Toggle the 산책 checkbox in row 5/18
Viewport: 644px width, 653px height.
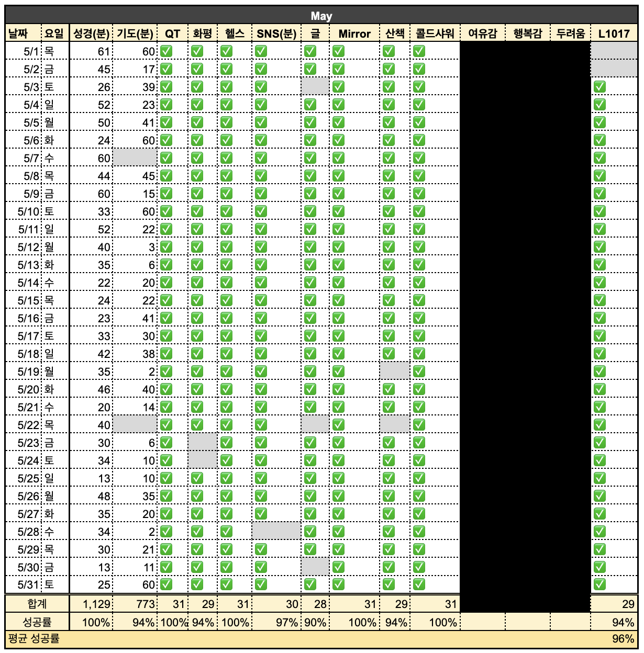[388, 354]
